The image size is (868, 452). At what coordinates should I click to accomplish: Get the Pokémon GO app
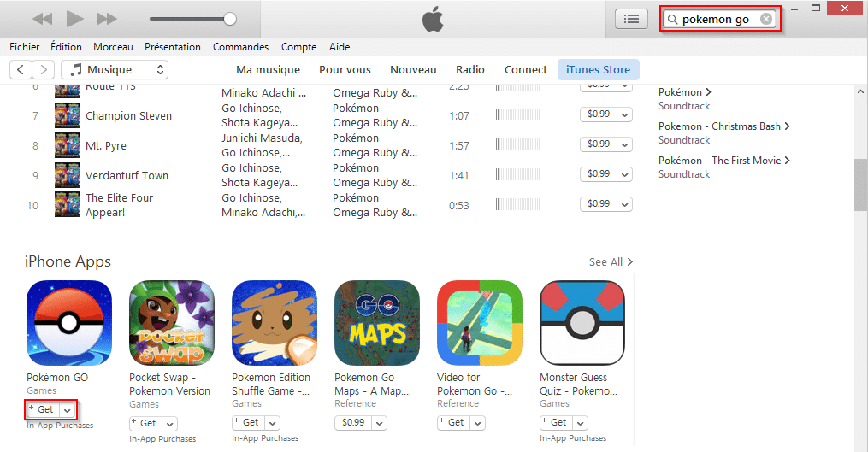[x=44, y=410]
